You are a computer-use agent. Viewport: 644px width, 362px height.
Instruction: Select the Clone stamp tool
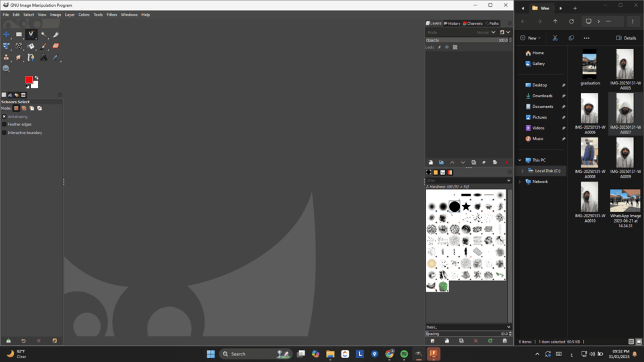(x=6, y=58)
